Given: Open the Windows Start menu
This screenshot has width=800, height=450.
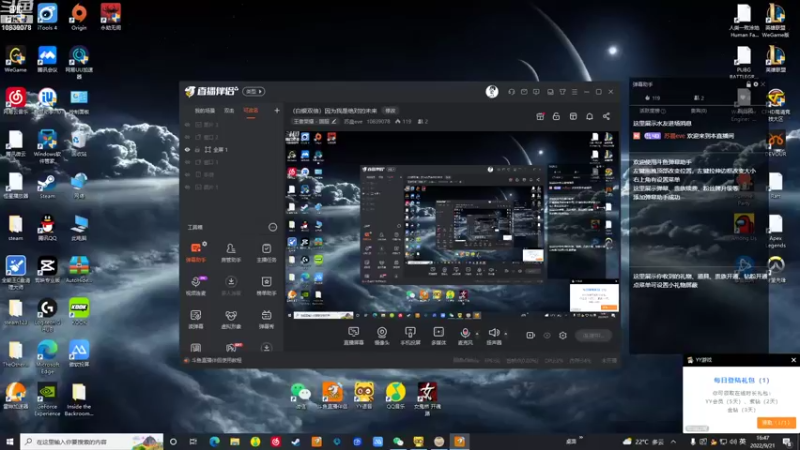Looking at the screenshot, I should [x=10, y=441].
